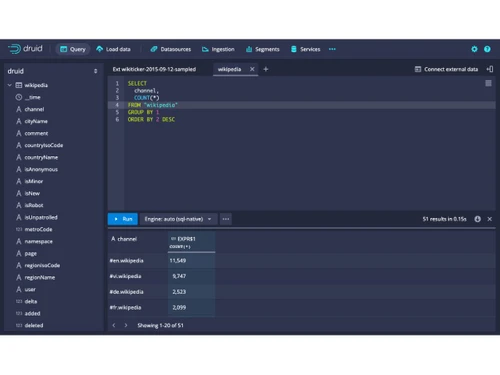The height and width of the screenshot is (375, 500).
Task: Click the 11,549 count value
Action: [178, 261]
